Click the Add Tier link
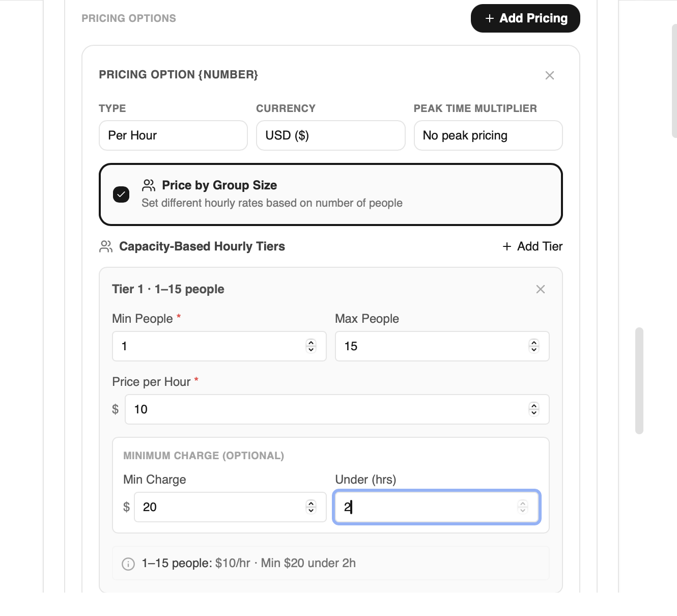This screenshot has height=616, width=677. point(532,246)
